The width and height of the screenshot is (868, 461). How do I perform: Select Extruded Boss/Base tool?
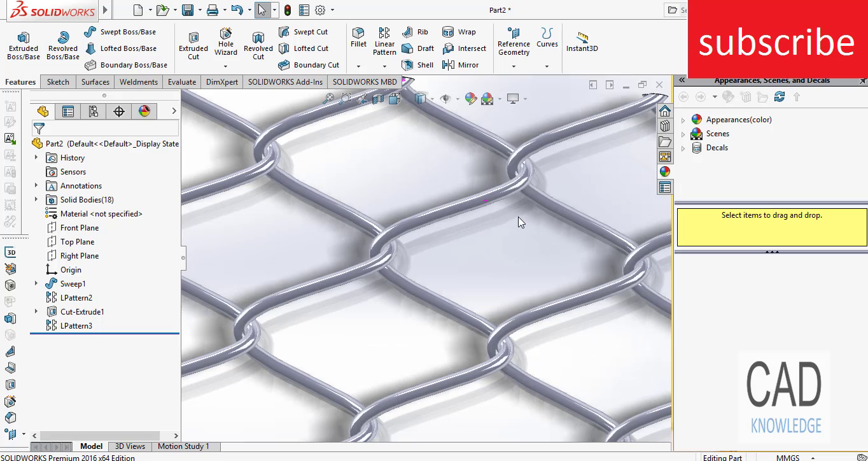[x=24, y=46]
